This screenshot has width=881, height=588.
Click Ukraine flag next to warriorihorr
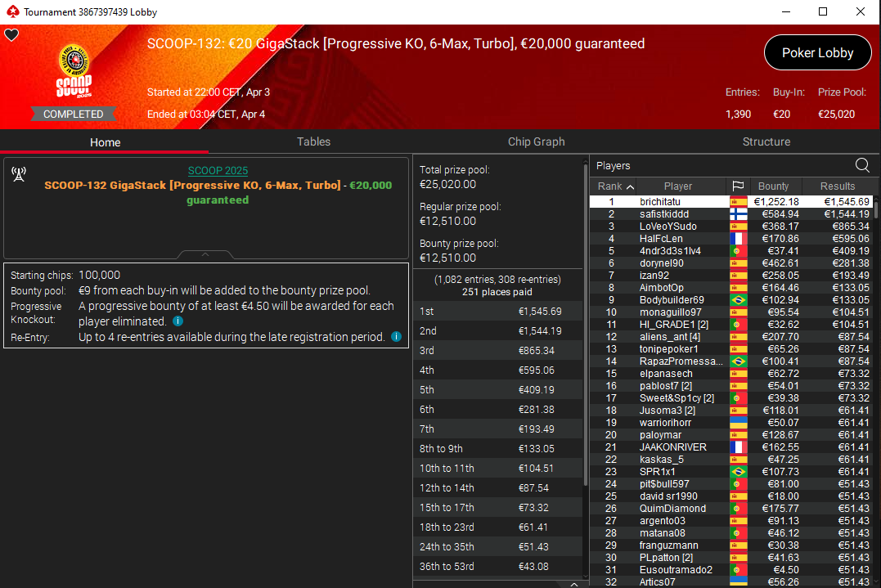point(738,422)
